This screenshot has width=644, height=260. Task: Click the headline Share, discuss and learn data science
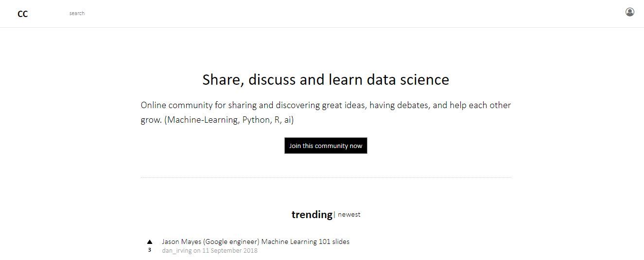point(326,80)
